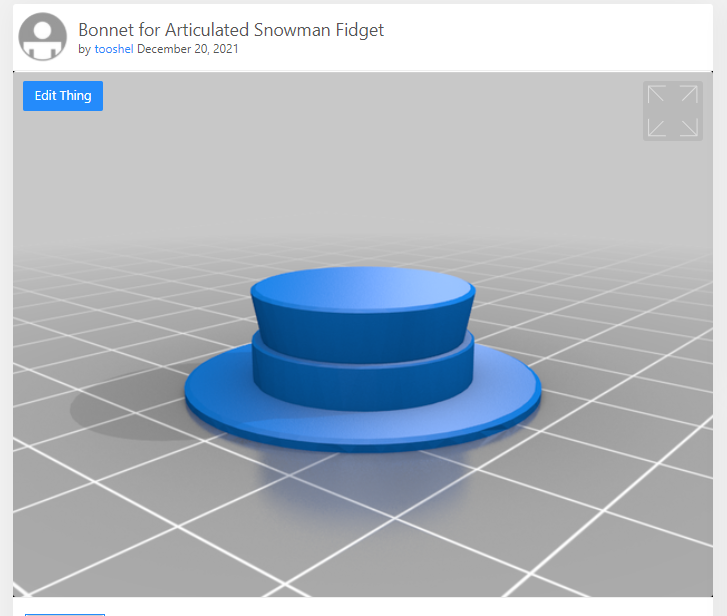Image resolution: width=727 pixels, height=616 pixels.
Task: Click the title 'Bonnet for Articulated Snowman Fidget'
Action: (231, 30)
